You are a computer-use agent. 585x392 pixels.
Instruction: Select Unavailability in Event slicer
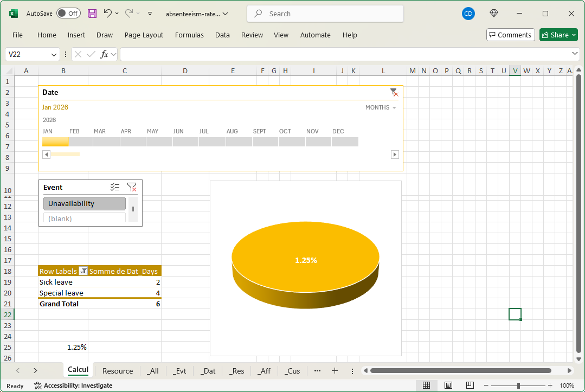point(85,204)
